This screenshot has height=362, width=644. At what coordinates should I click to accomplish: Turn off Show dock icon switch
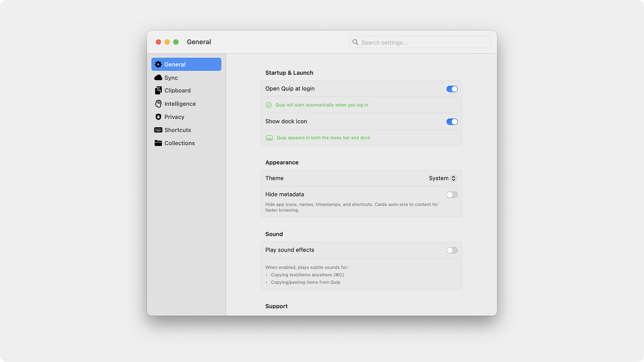(x=452, y=122)
